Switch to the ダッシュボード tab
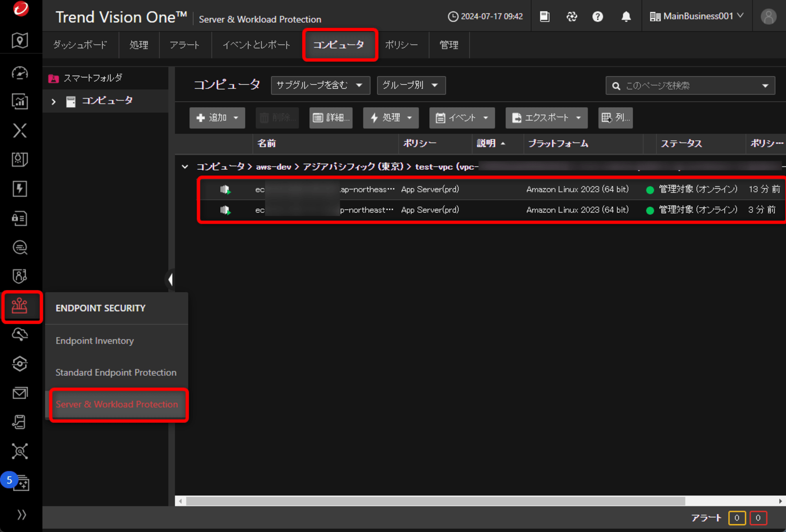The width and height of the screenshot is (786, 532). (80, 45)
